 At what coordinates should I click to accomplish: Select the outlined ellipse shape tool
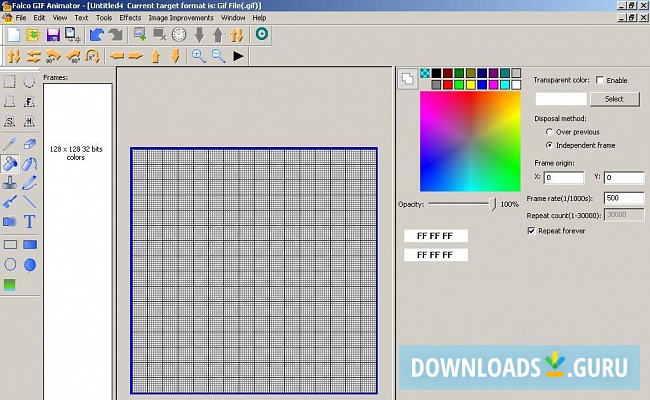point(10,264)
